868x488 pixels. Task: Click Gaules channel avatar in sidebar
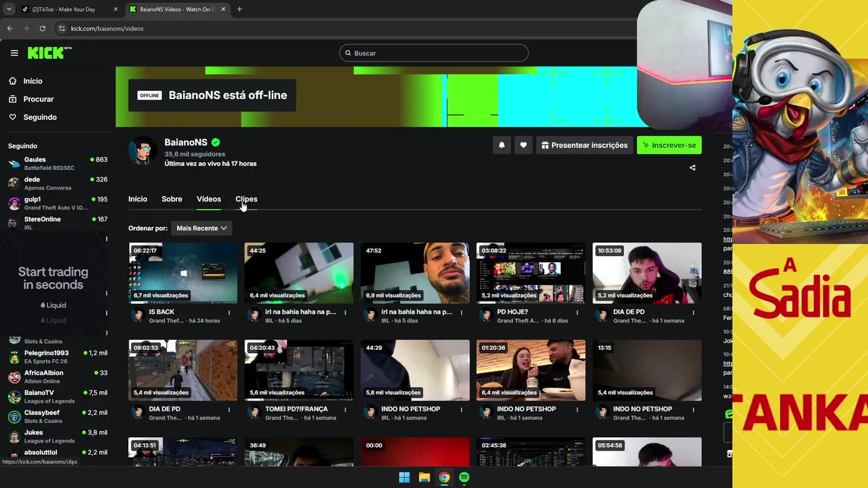14,163
